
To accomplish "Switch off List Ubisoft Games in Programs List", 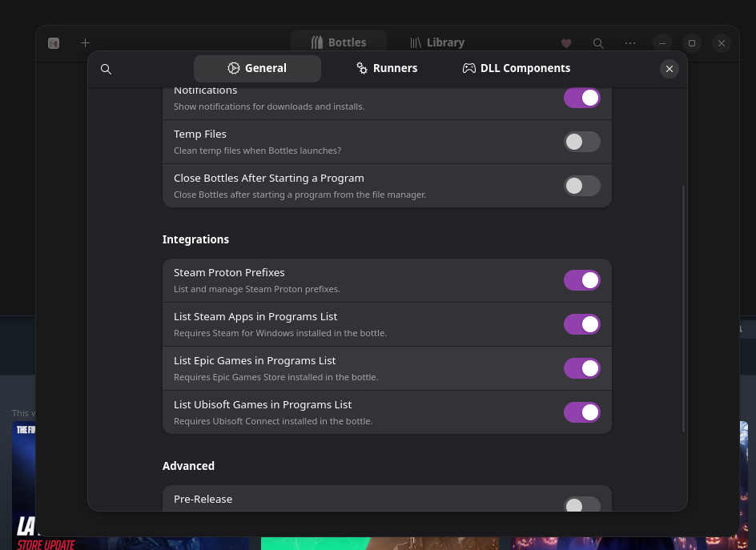I will click(x=581, y=412).
